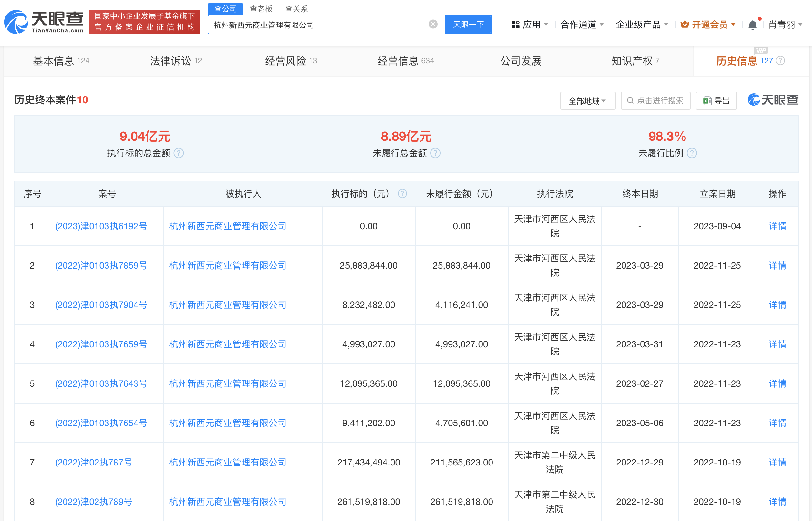This screenshot has width=812, height=521.
Task: Click the 立案日期 column header
Action: tap(717, 193)
